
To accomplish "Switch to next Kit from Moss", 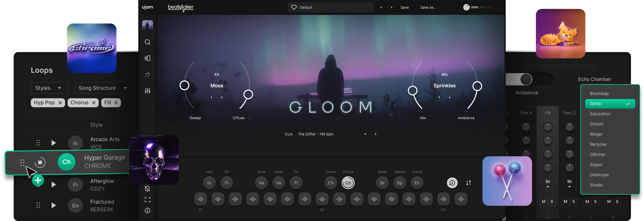I will [222, 97].
